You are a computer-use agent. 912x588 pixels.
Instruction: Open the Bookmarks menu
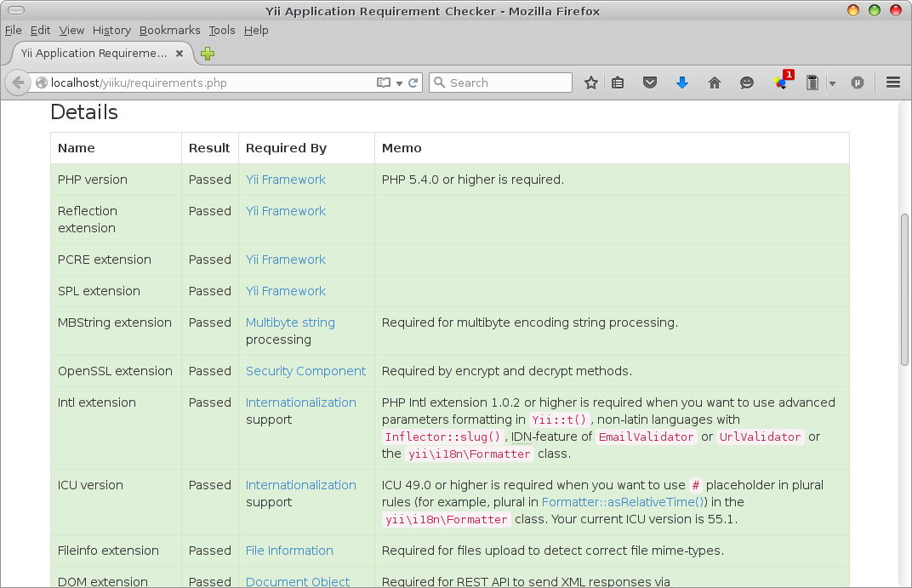[170, 31]
